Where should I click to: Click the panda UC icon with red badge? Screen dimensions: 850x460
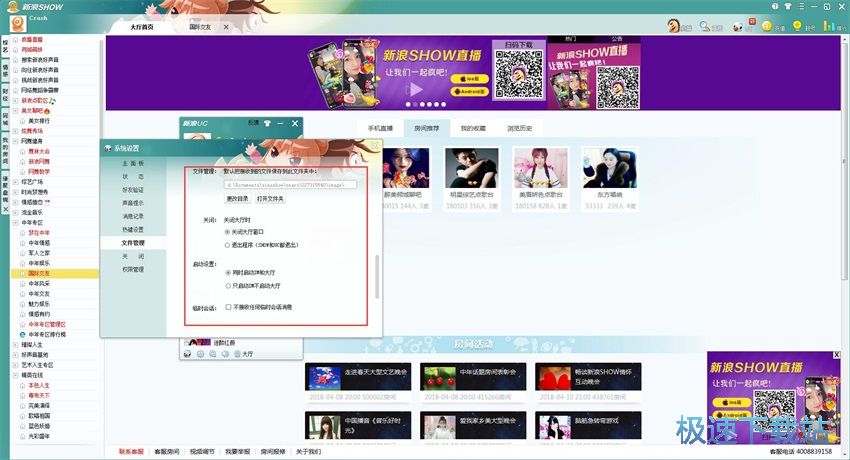(x=737, y=26)
